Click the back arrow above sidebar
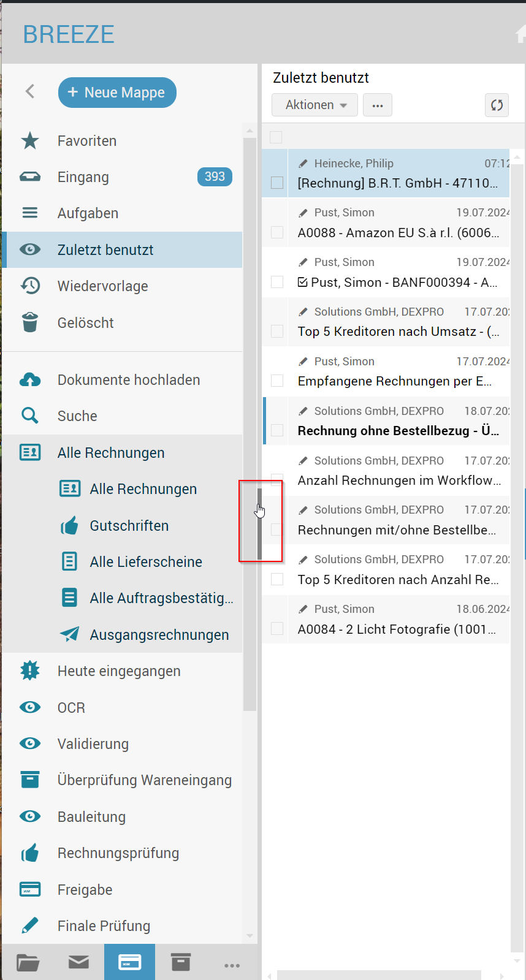The width and height of the screenshot is (526, 980). coord(30,91)
